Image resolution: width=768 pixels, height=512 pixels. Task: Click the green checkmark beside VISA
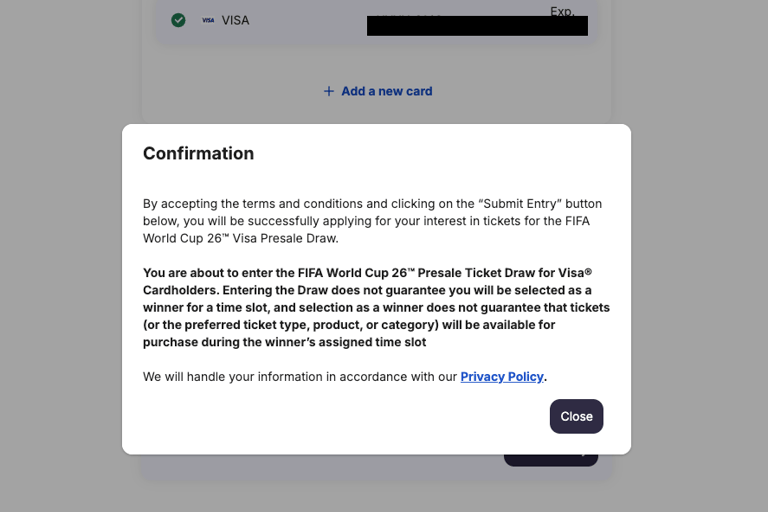tap(178, 20)
